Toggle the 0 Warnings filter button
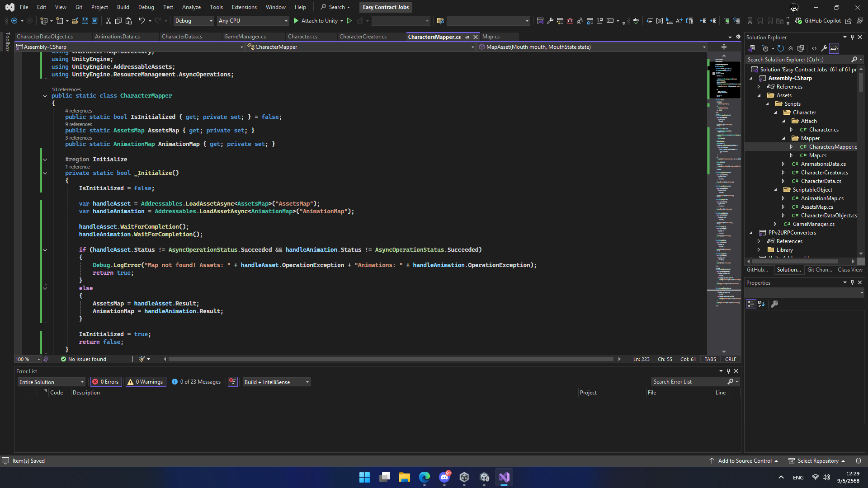 [x=146, y=382]
